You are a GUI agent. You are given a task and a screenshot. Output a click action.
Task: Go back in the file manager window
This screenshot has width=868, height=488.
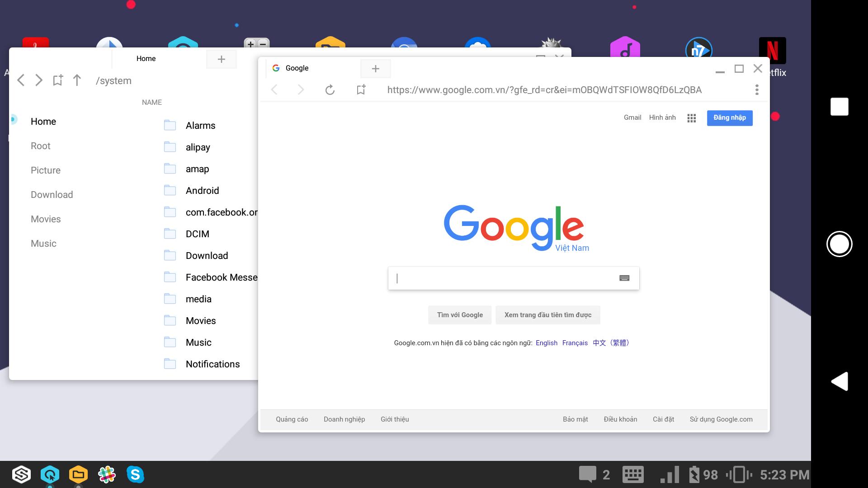pyautogui.click(x=20, y=80)
